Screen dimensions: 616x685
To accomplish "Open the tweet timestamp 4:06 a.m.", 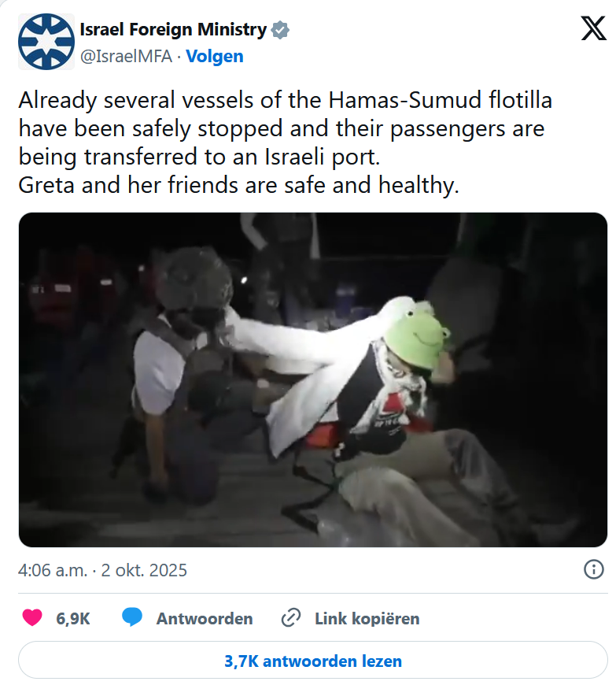I will coord(53,570).
